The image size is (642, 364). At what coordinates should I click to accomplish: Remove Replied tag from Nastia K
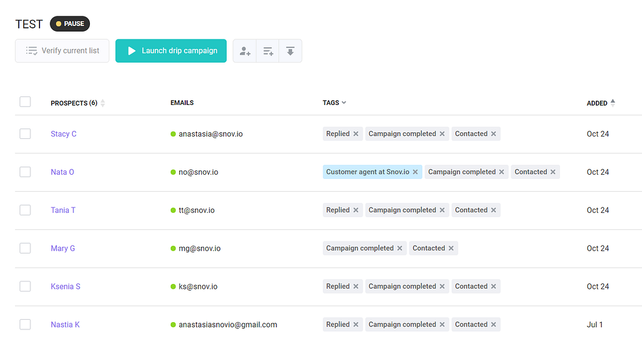click(356, 325)
